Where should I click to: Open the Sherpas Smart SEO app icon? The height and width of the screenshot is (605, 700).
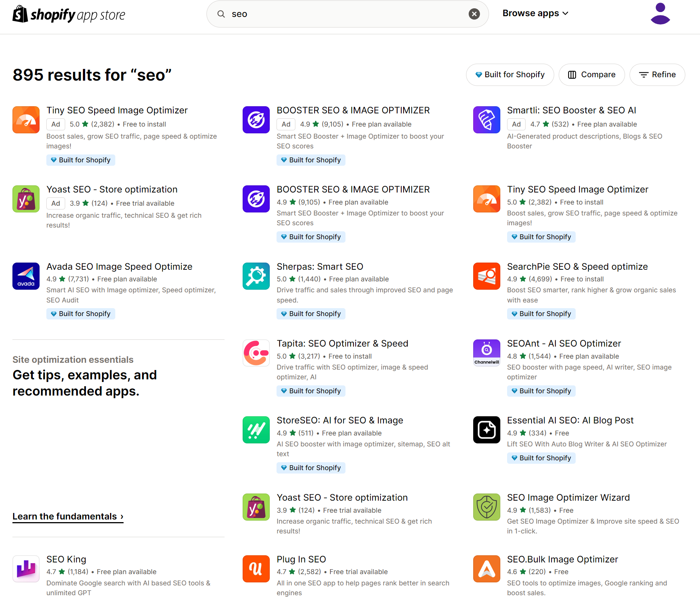click(256, 276)
